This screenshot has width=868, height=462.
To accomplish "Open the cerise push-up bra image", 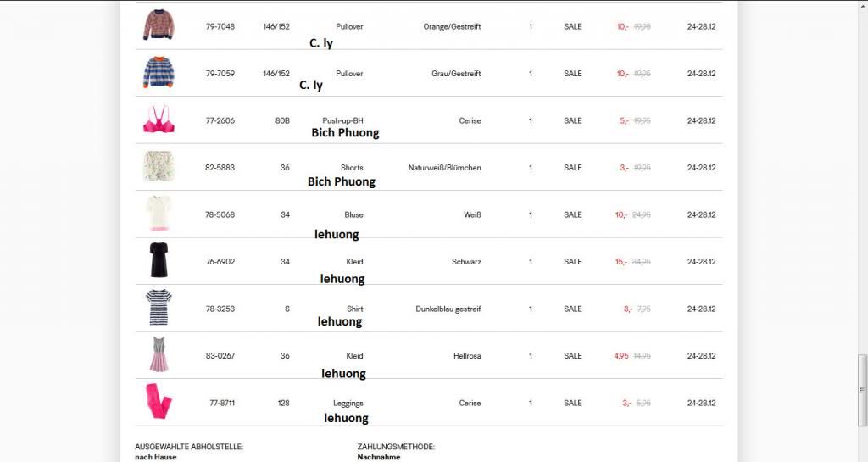I will 159,120.
